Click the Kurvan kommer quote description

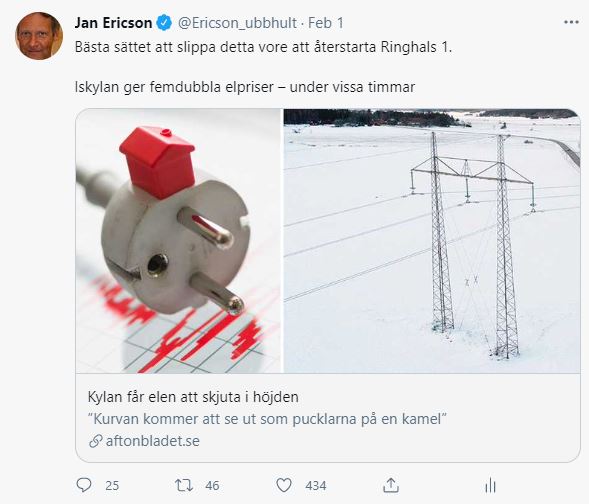267,419
